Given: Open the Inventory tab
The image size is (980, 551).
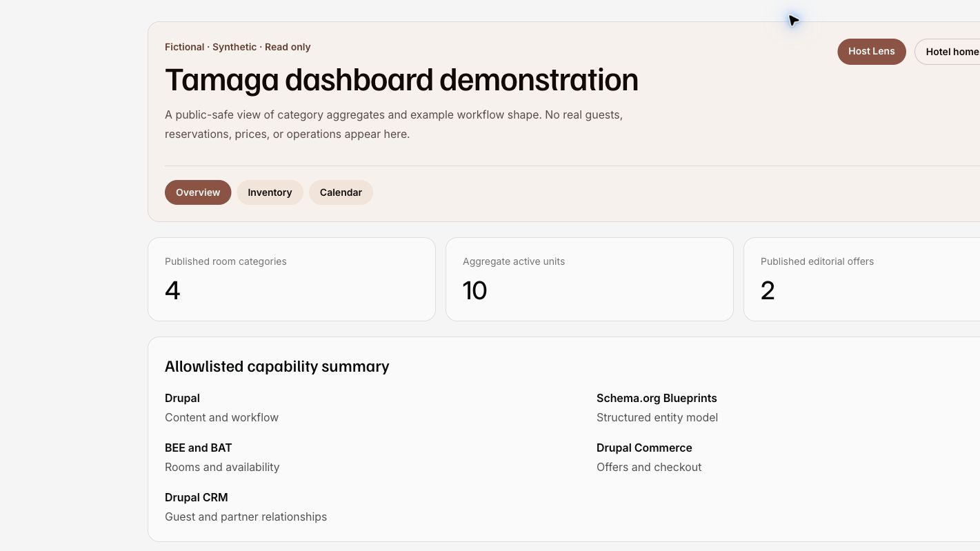Looking at the screenshot, I should pos(270,192).
